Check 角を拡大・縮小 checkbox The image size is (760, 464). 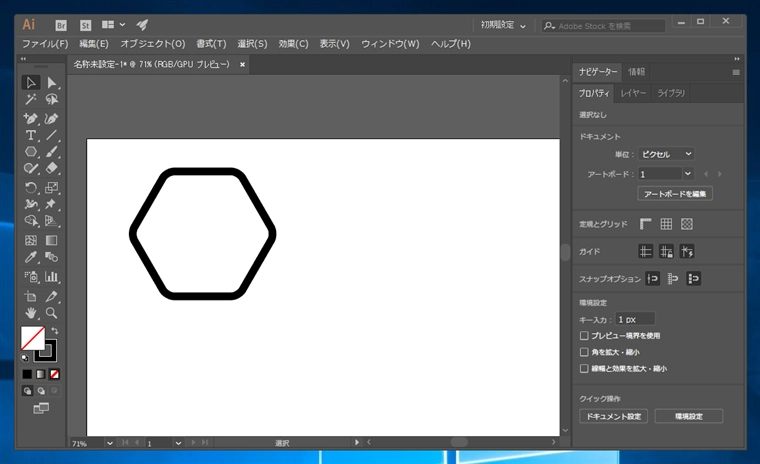coord(584,352)
